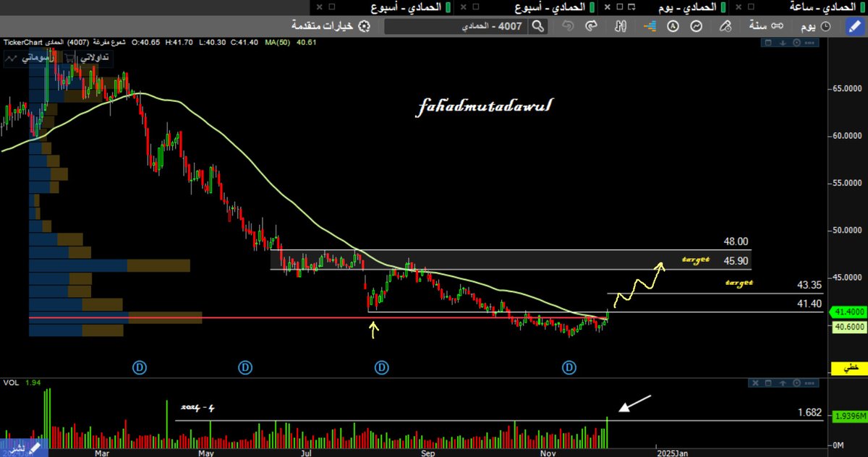Click the March dividend D marker
This screenshot has width=868, height=457.
(139, 368)
